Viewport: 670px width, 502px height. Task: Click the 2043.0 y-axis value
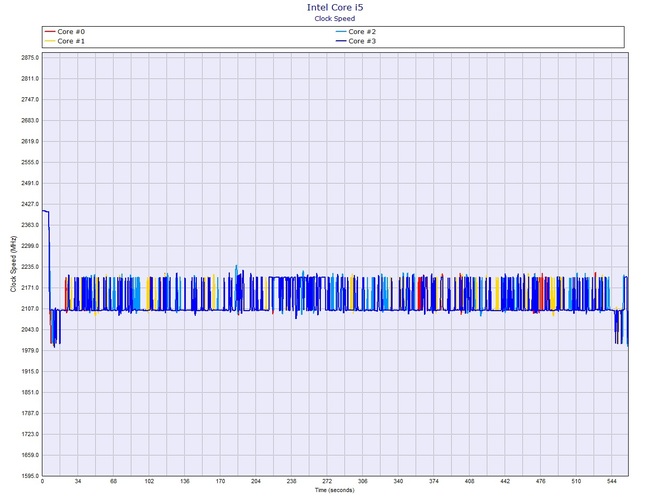[x=30, y=330]
